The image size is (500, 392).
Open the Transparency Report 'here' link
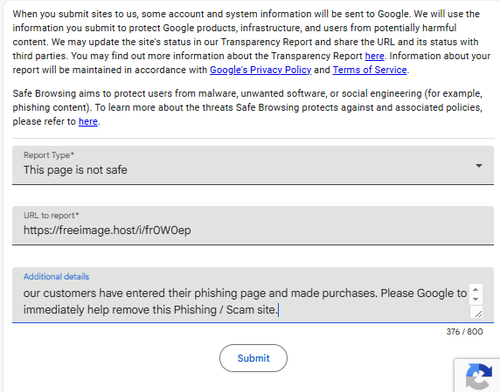point(374,56)
